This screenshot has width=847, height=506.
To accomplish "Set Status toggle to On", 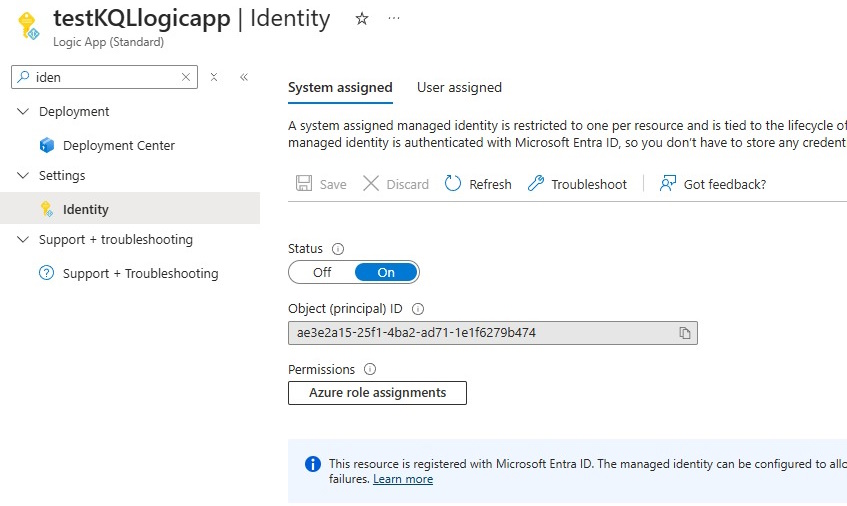I will 386,272.
